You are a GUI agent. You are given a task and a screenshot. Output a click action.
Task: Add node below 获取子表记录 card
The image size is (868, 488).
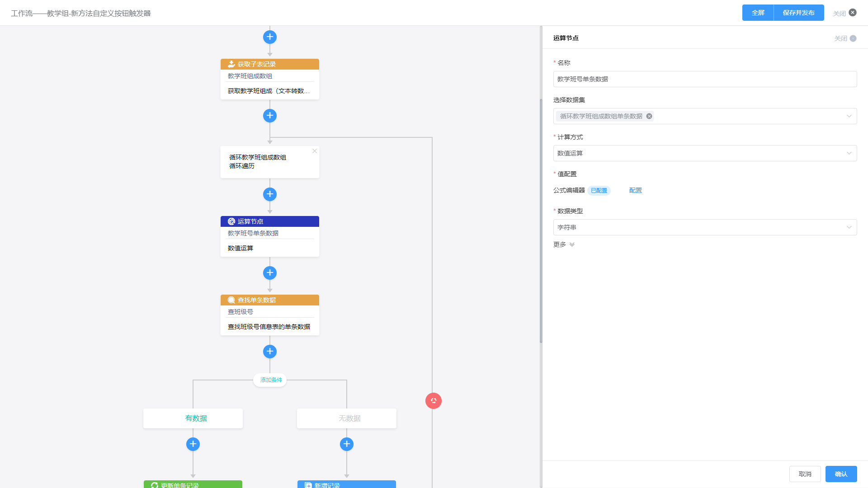(x=270, y=116)
